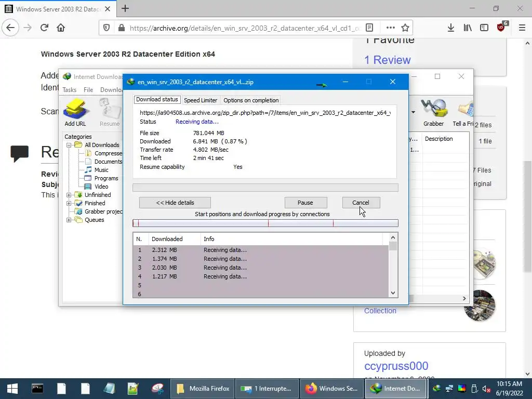Collapse the All Downloads tree node
This screenshot has width=532, height=399.
tap(69, 145)
